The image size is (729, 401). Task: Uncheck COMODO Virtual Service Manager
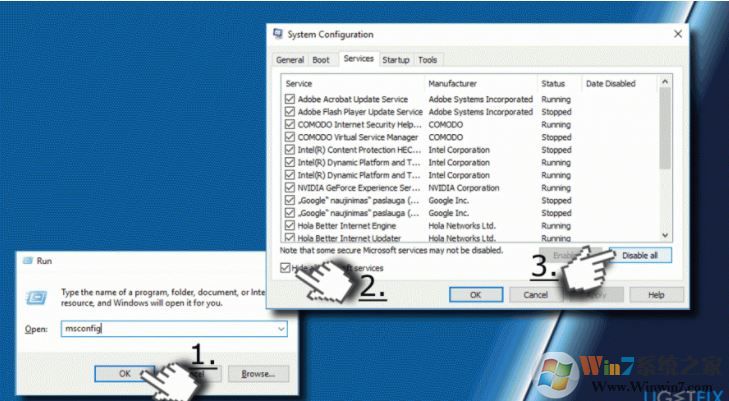(x=290, y=137)
